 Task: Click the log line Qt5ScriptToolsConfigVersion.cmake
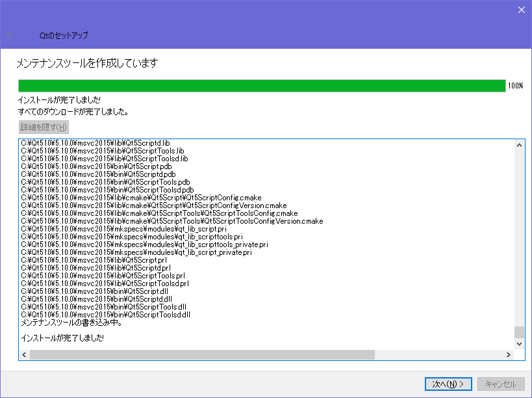click(x=172, y=221)
